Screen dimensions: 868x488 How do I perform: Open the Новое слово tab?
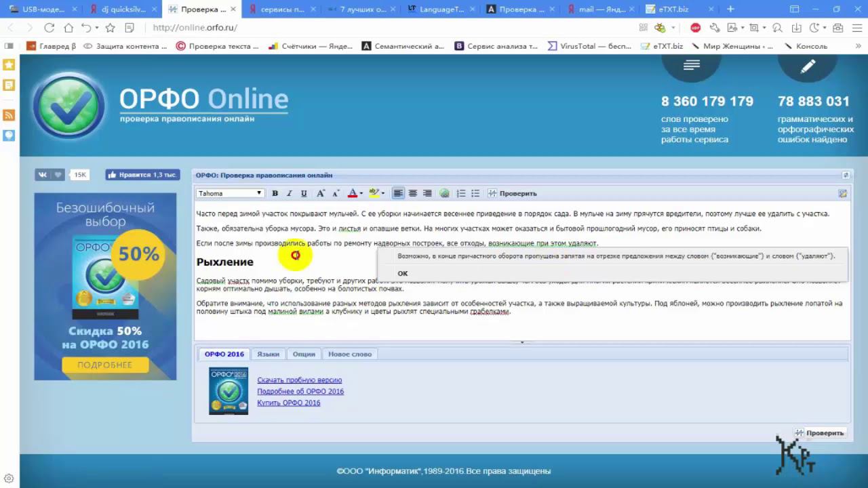pos(350,354)
